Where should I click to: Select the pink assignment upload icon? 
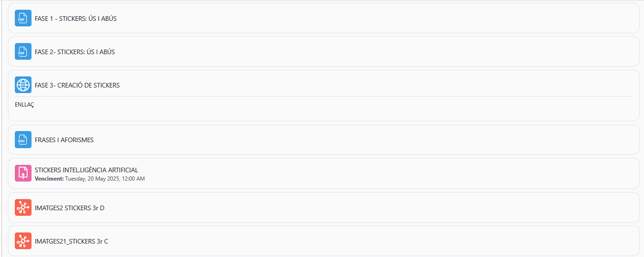click(23, 174)
